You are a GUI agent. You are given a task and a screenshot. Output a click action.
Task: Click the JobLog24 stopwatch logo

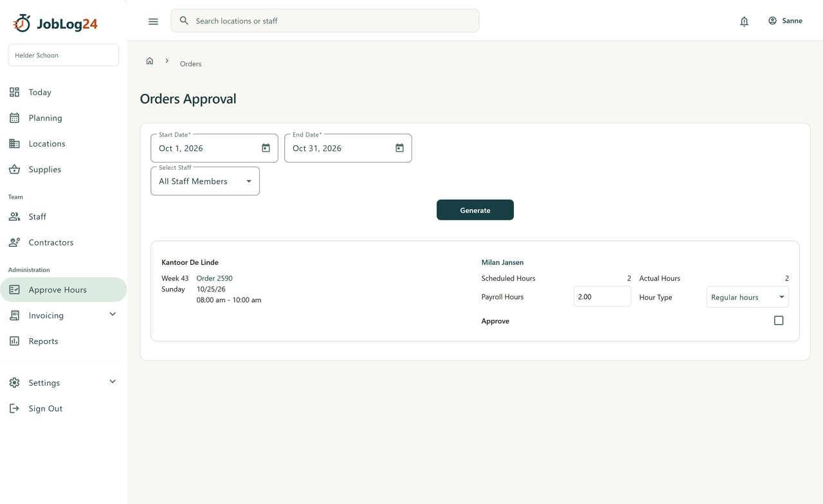coord(22,23)
